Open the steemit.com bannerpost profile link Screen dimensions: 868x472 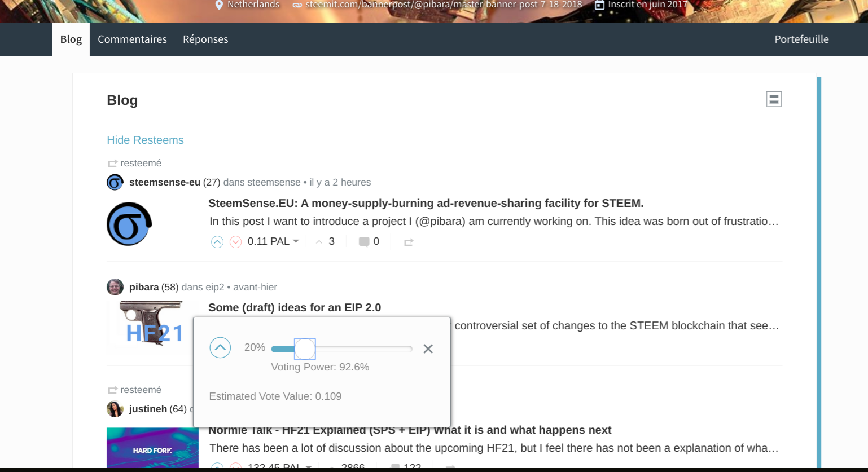click(444, 5)
